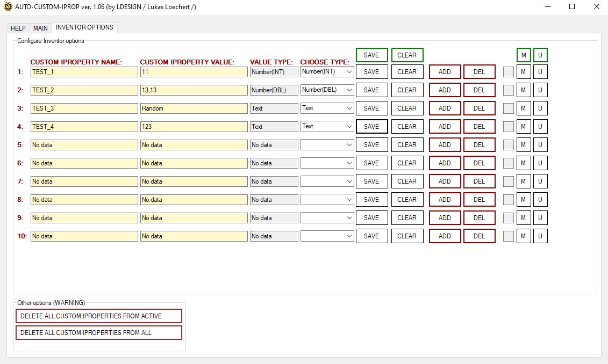Screen dimensions: 608x364
Task: Click the CLEAR button in row 5
Action: tap(407, 145)
